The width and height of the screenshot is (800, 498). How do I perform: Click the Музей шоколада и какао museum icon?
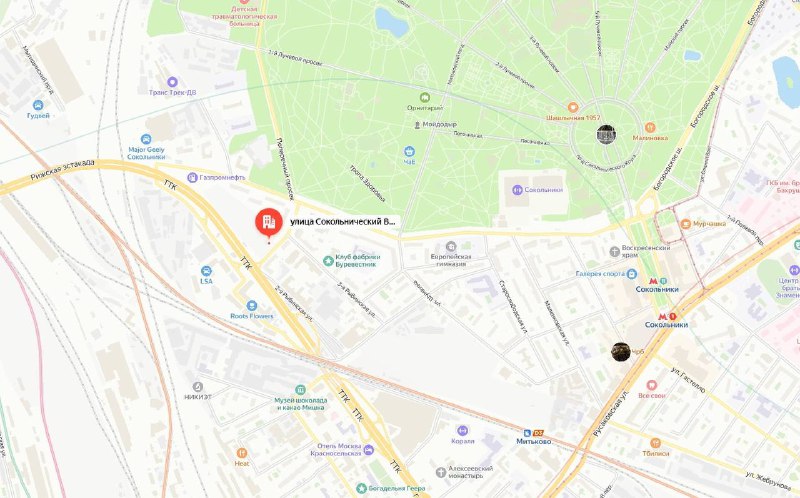click(x=301, y=390)
